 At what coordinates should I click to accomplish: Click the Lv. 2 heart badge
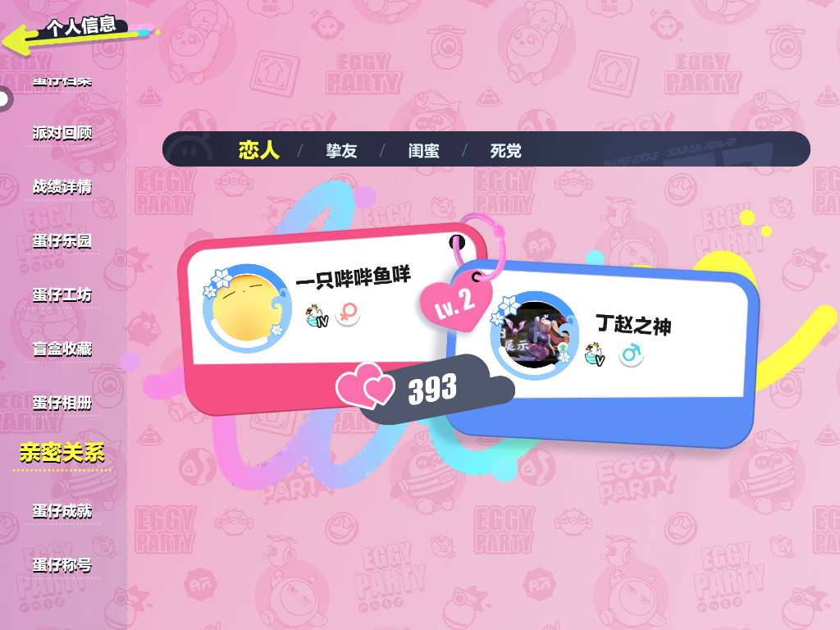click(456, 304)
